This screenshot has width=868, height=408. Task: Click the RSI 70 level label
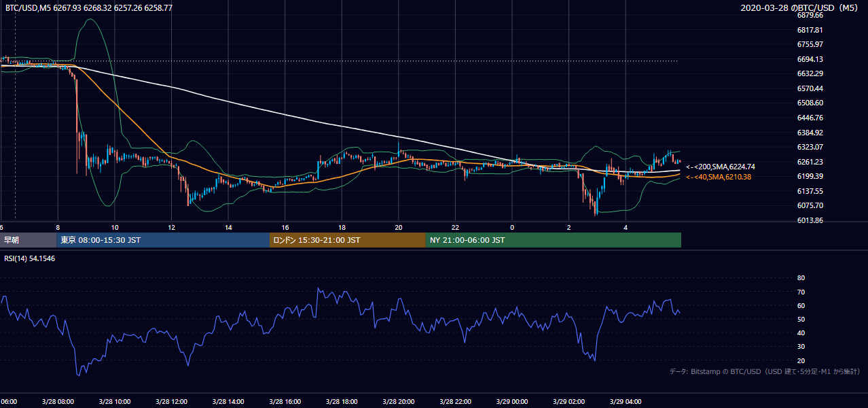point(801,292)
